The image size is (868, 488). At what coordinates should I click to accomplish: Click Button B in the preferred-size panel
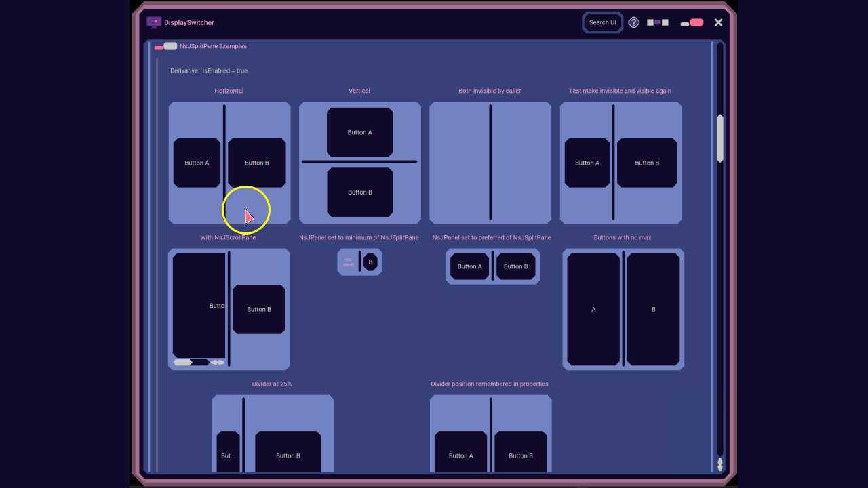click(516, 266)
